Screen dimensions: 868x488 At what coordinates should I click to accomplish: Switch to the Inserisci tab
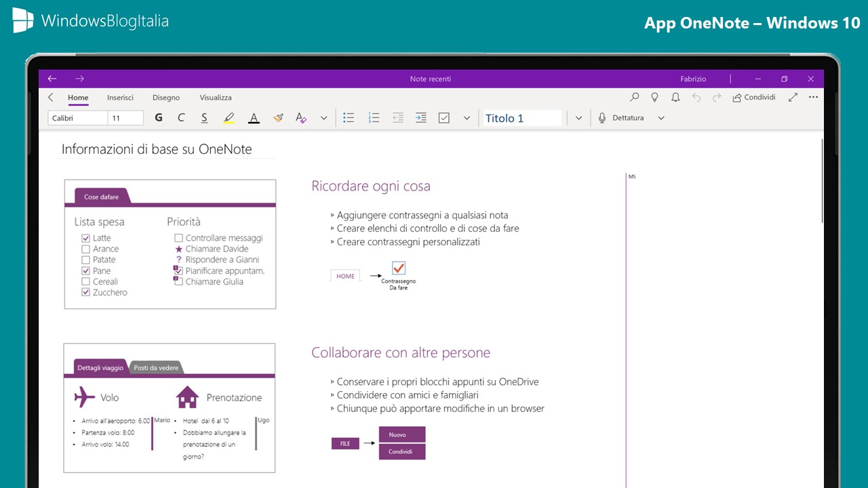coord(120,98)
